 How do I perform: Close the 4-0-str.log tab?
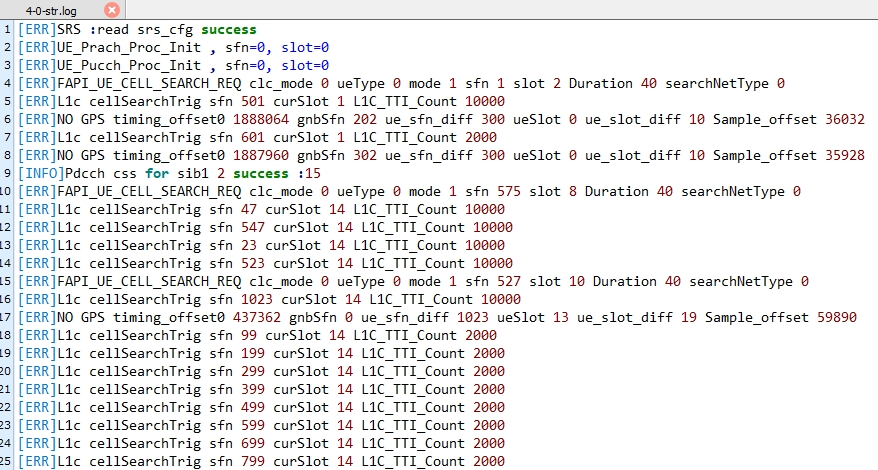(112, 10)
